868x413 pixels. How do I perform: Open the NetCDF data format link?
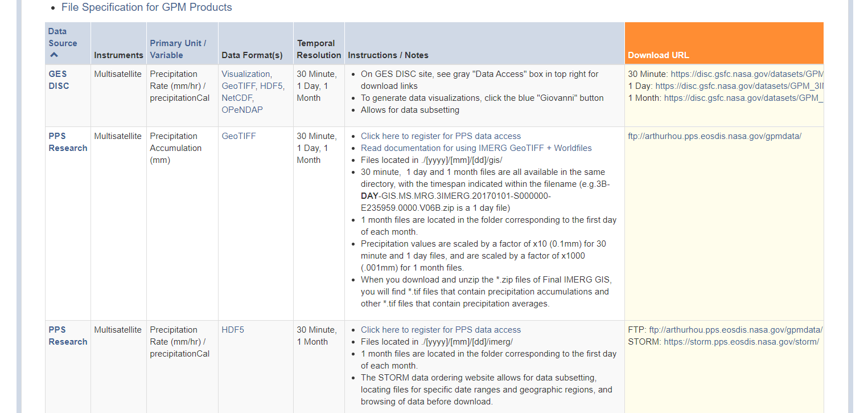[237, 98]
